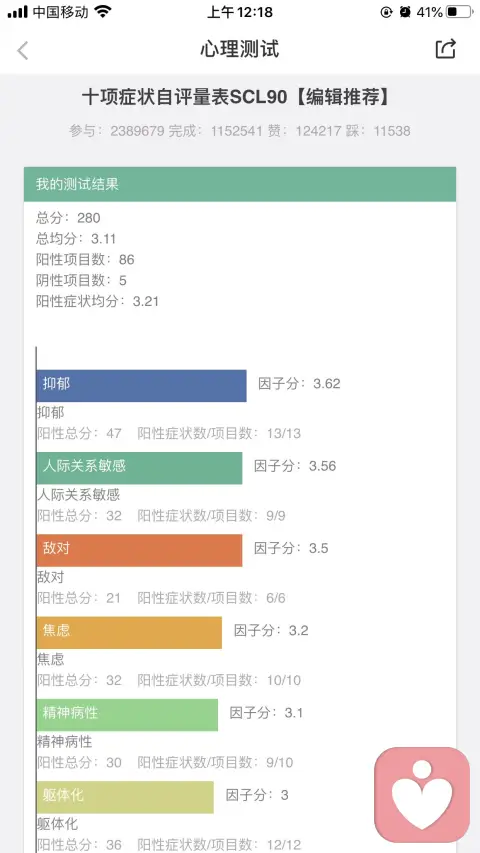This screenshot has width=480, height=853.
Task: Tap the Wi-Fi status icon
Action: [x=102, y=11]
